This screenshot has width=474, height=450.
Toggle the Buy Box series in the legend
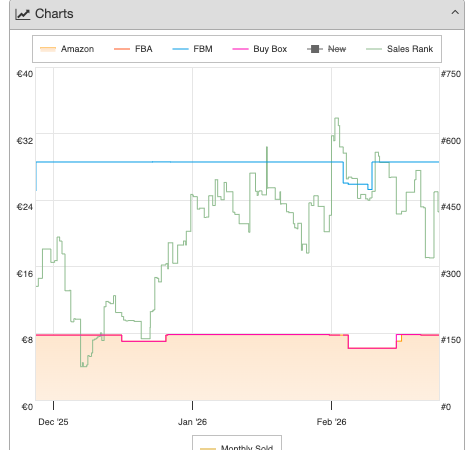click(260, 49)
